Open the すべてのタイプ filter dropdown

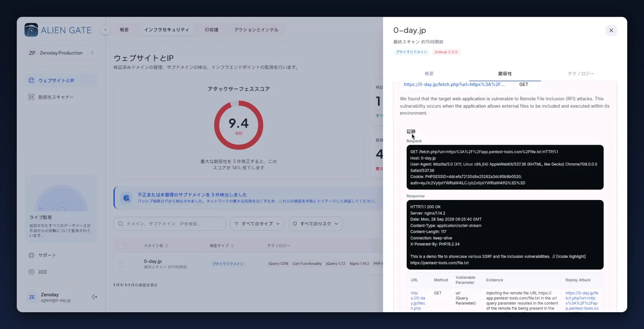pyautogui.click(x=257, y=224)
